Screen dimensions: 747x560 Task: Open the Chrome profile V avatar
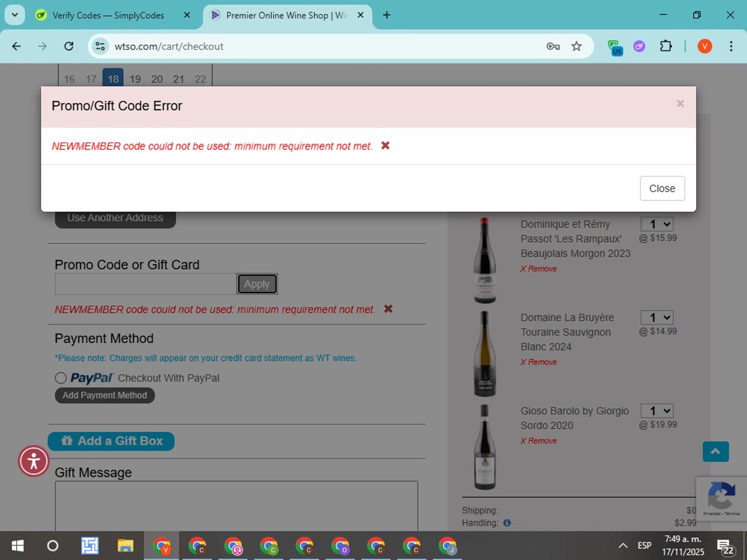point(705,46)
